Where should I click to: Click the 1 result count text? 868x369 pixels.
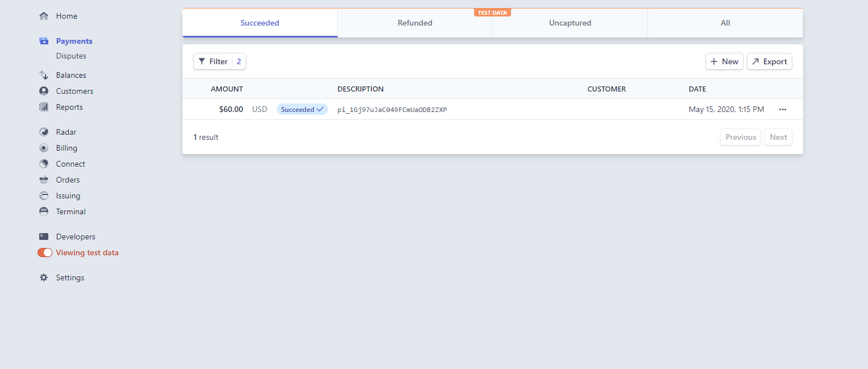click(206, 137)
